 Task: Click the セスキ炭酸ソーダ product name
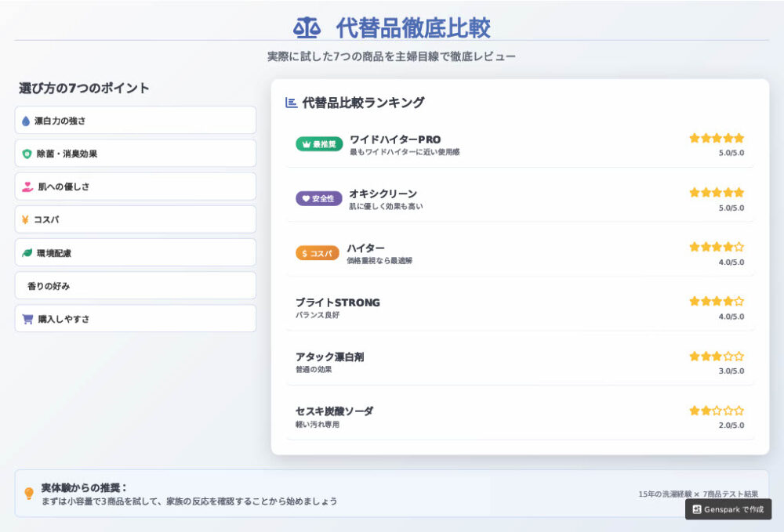(335, 411)
